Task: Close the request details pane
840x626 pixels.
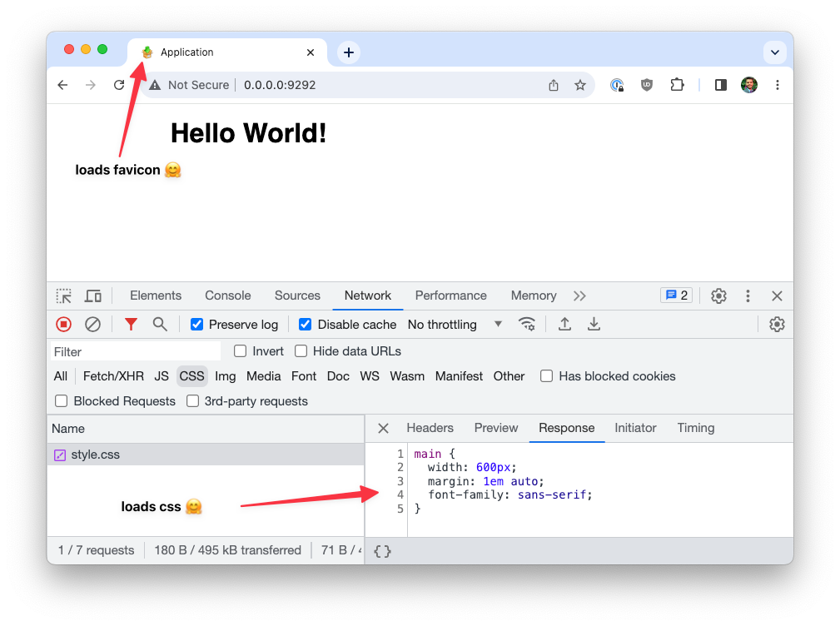Action: 383,429
